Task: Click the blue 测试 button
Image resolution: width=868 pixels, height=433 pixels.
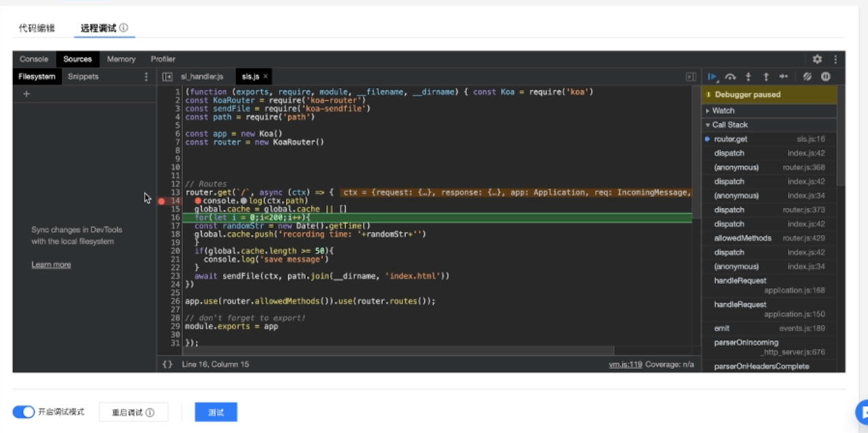Action: [x=216, y=413]
